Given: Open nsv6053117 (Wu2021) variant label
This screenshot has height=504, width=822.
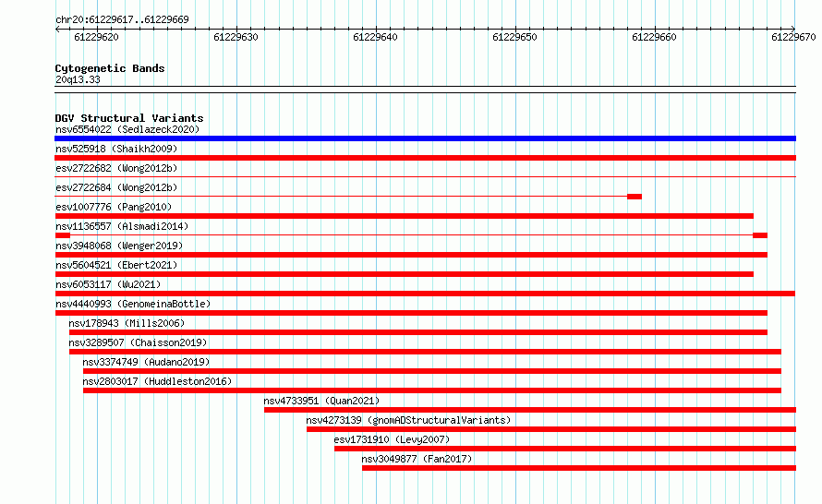Looking at the screenshot, I should coord(108,284).
